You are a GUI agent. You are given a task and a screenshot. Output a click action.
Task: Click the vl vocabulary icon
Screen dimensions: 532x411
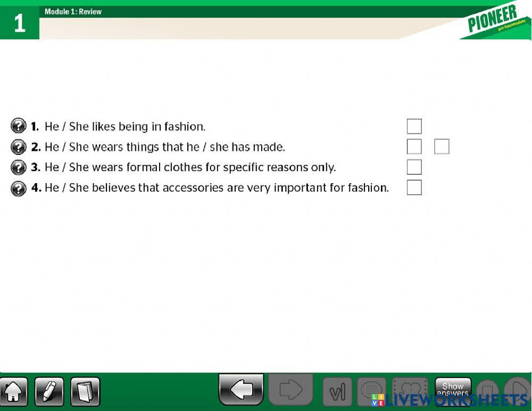tap(337, 392)
